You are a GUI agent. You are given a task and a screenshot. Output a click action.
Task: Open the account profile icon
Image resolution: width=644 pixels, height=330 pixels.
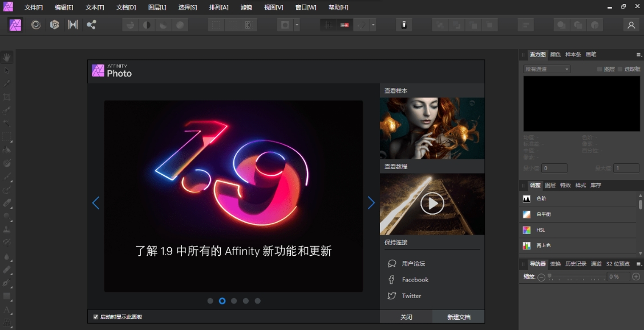pos(631,25)
